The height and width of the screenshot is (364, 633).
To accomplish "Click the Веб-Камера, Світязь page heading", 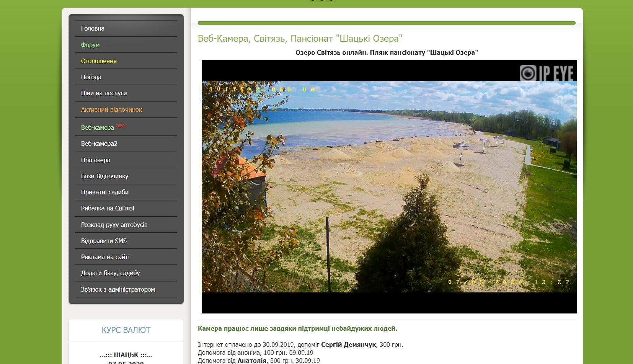I will click(x=300, y=39).
